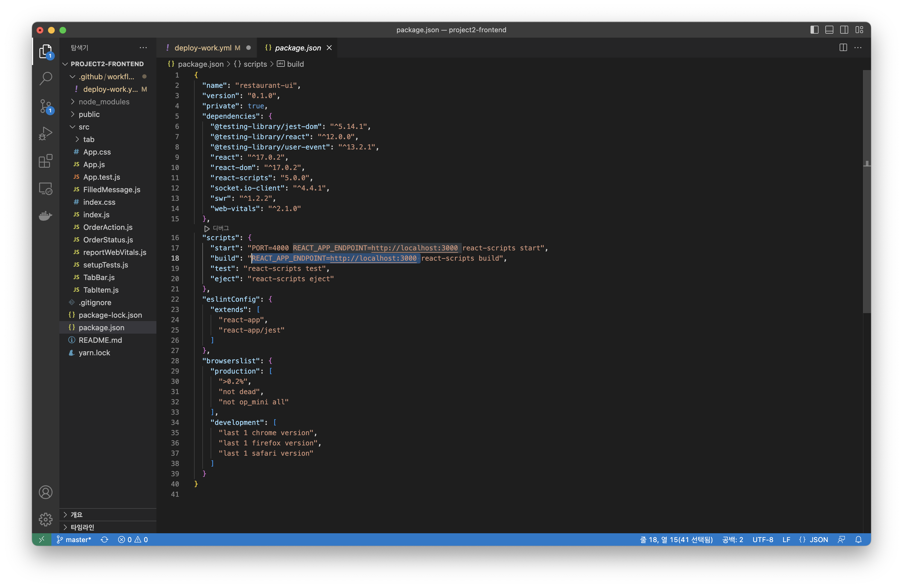Close the package.json tab

[x=329, y=48]
